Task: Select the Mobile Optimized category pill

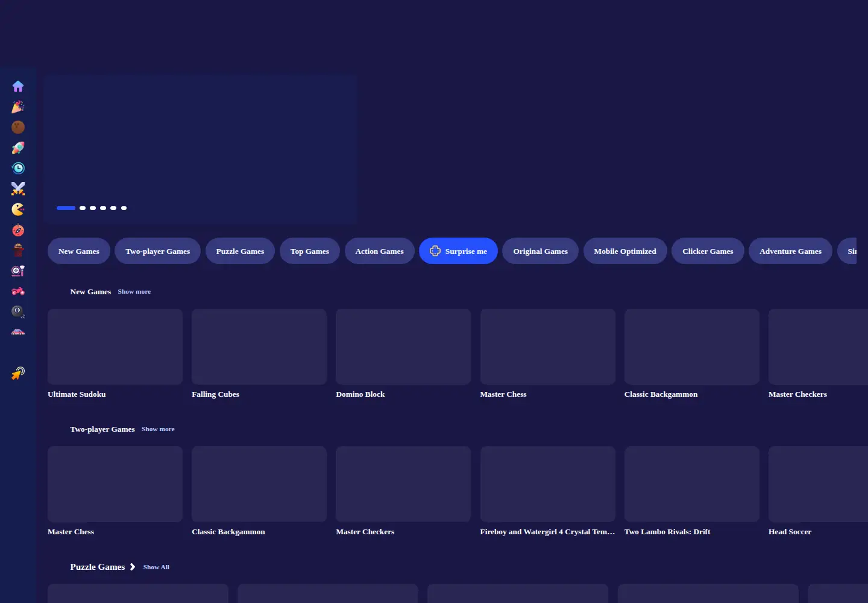Action: [625, 251]
